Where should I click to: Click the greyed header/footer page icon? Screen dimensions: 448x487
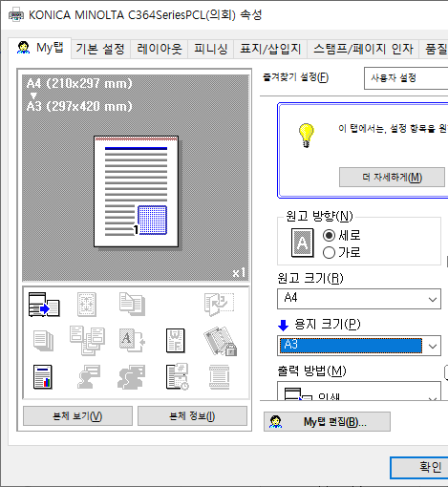pyautogui.click(x=219, y=377)
